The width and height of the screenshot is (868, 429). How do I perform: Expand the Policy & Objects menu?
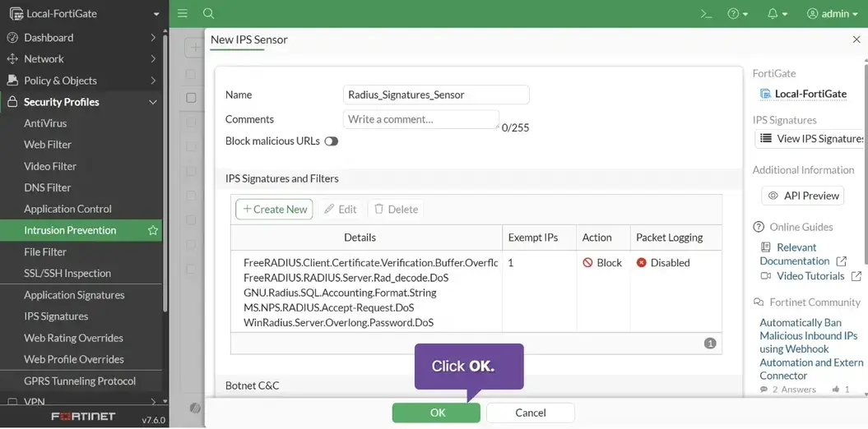81,81
